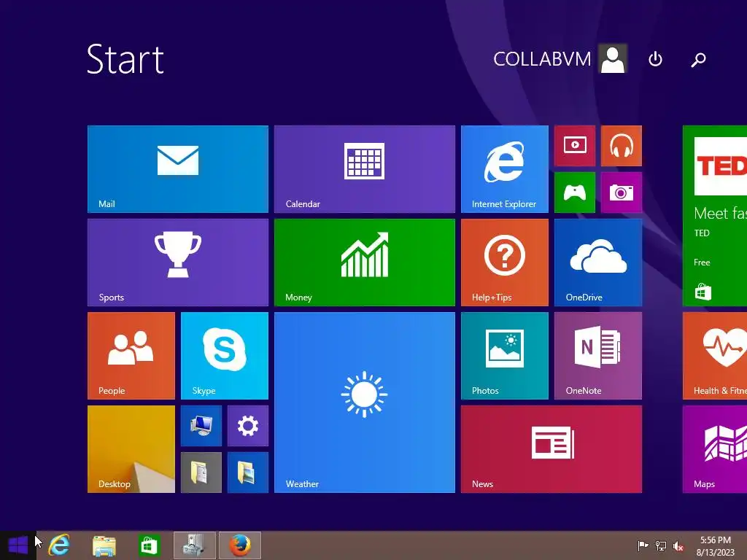Screen dimensions: 747x560
Task: Launch Internet Explorer from the taskbar
Action: [60, 545]
